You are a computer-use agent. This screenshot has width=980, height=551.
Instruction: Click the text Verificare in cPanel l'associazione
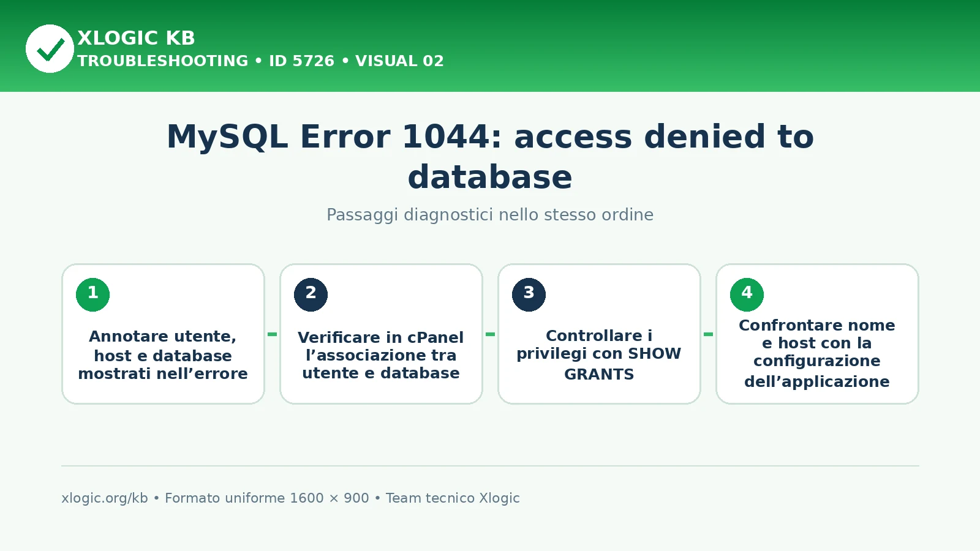coord(381,355)
